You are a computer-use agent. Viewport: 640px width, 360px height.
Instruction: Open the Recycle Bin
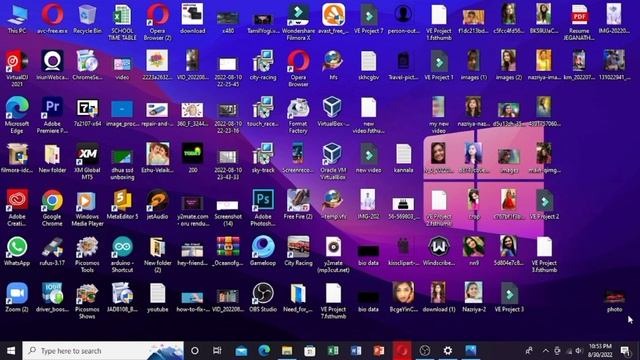[87, 19]
